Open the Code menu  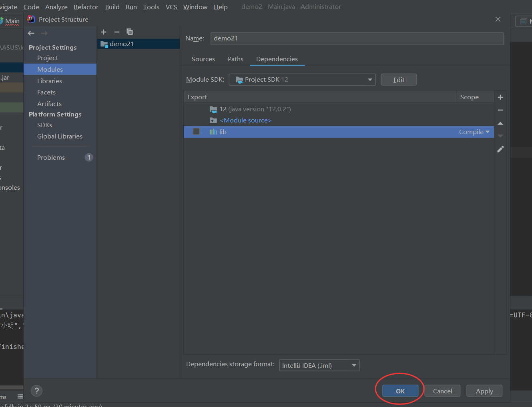(x=31, y=7)
